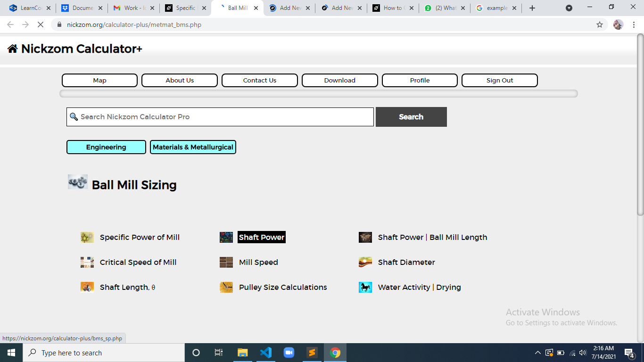Open Zoom from the taskbar

tap(289, 353)
